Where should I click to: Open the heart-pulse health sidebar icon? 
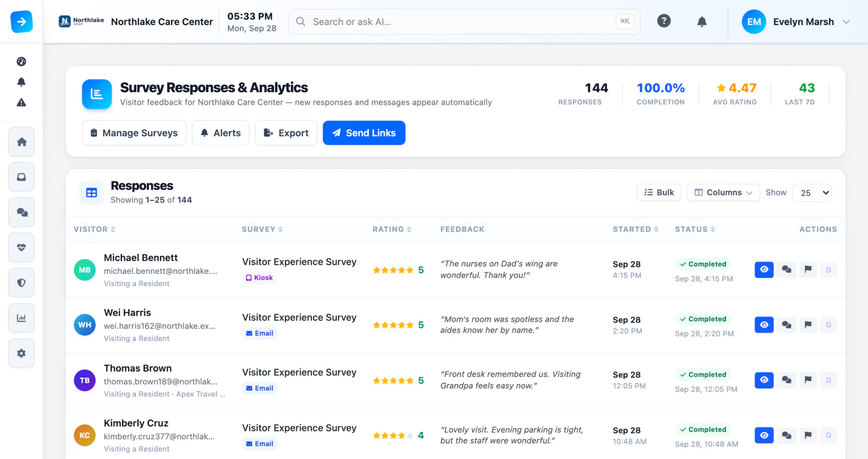tap(21, 247)
